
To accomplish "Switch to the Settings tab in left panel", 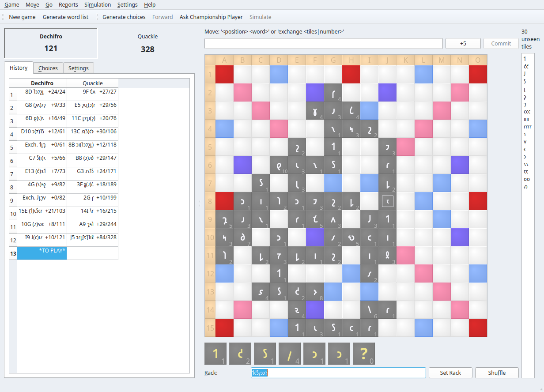I will [x=79, y=68].
